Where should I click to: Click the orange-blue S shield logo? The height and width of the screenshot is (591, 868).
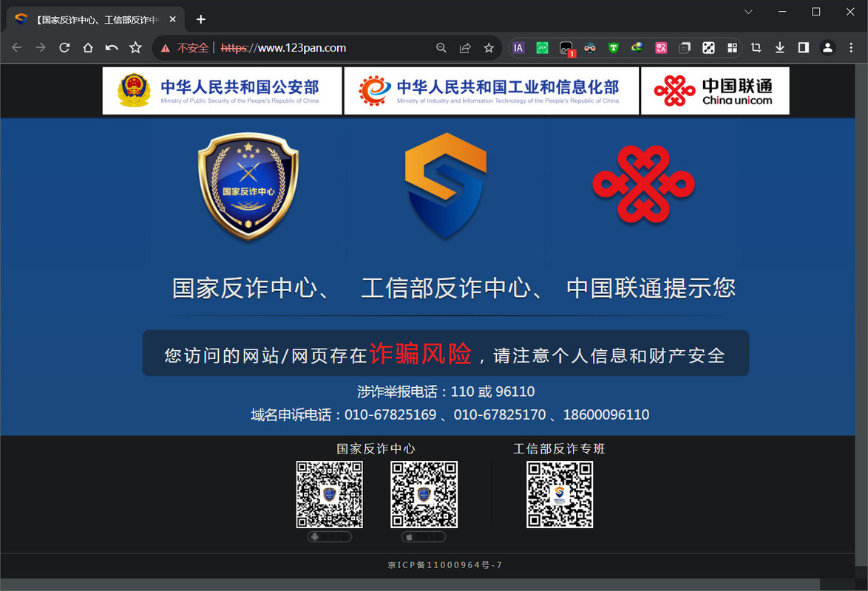coord(446,185)
